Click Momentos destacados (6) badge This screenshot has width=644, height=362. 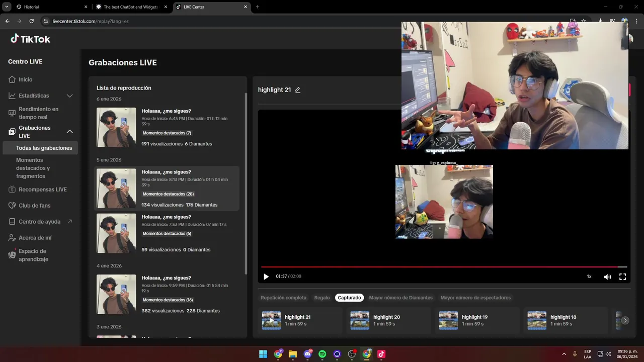click(167, 234)
